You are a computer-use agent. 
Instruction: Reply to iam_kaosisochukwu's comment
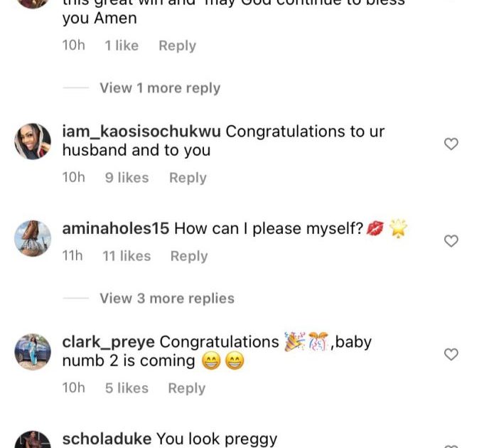tap(188, 178)
